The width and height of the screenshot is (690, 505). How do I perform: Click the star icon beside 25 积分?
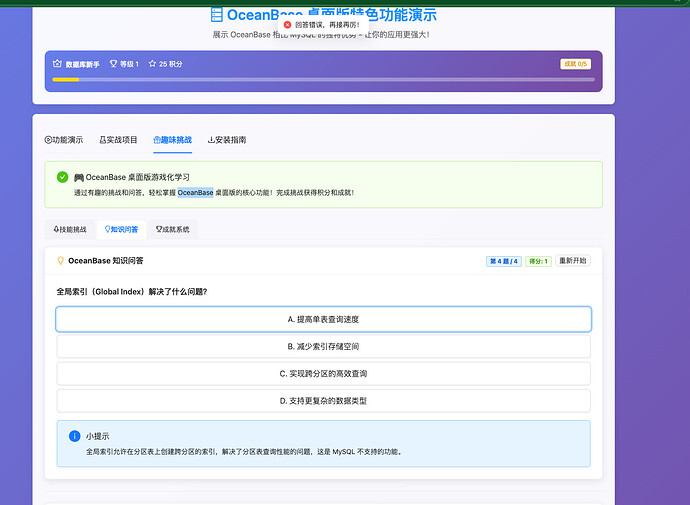click(152, 64)
